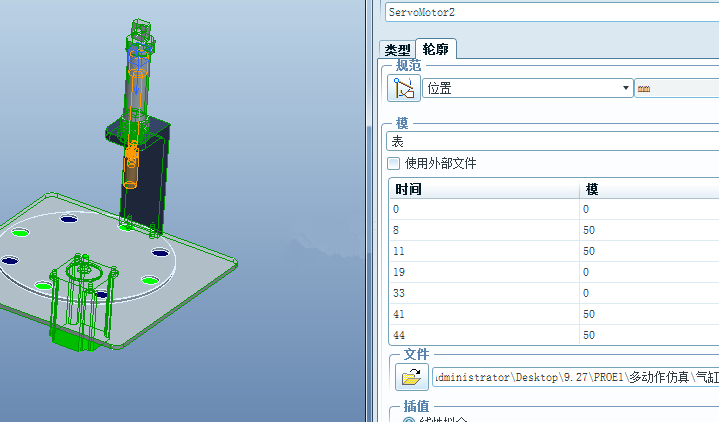
Task: Select magnitude 0 in time 0 row
Action: [649, 209]
